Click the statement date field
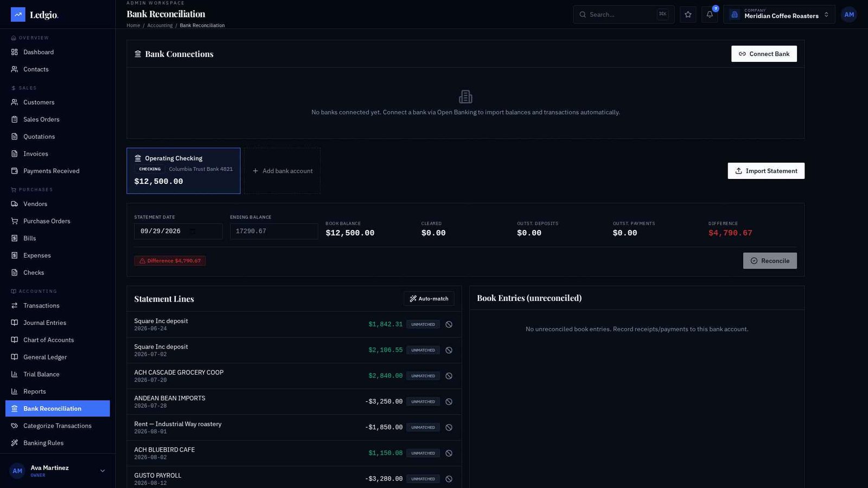 click(178, 232)
